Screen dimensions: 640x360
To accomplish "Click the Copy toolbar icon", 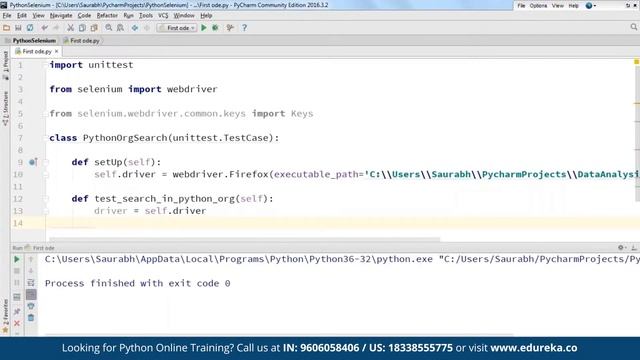I will pos(82,28).
